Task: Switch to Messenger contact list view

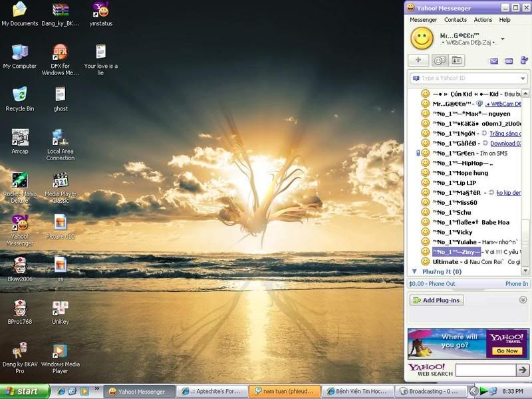Action: click(440, 61)
